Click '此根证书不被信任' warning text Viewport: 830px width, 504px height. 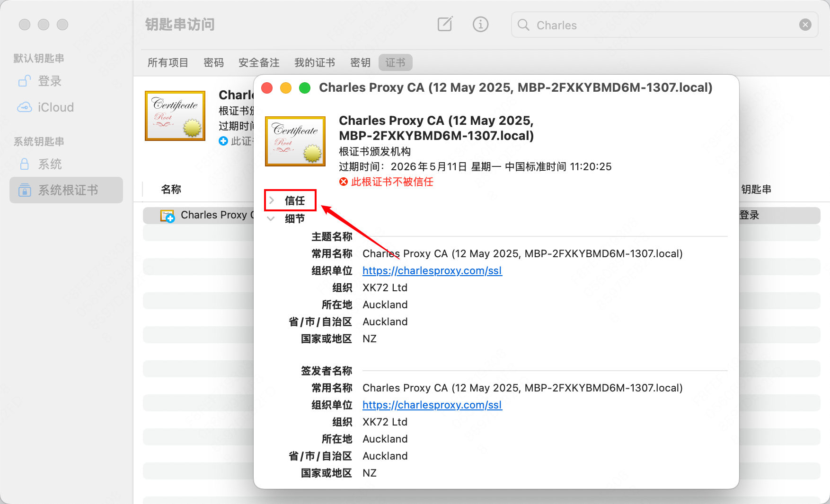click(x=392, y=182)
